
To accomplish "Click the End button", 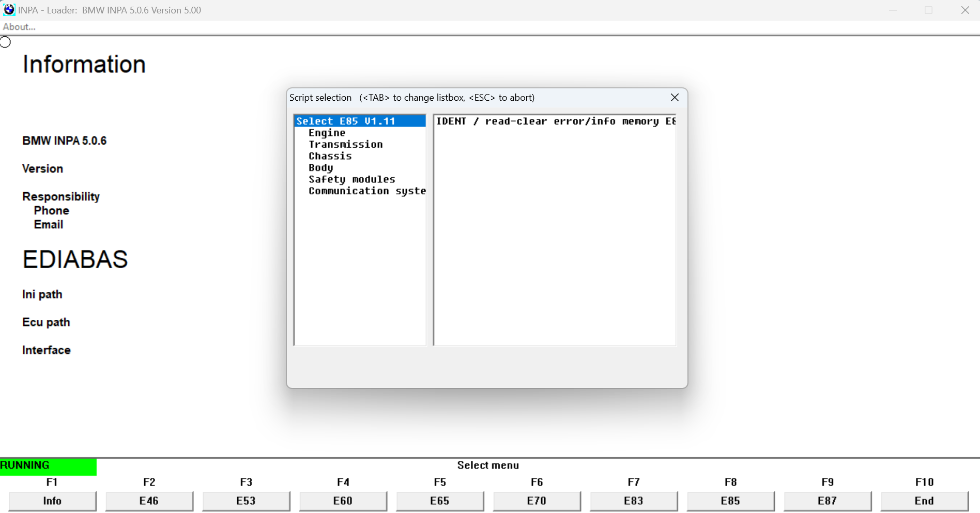I will [924, 501].
